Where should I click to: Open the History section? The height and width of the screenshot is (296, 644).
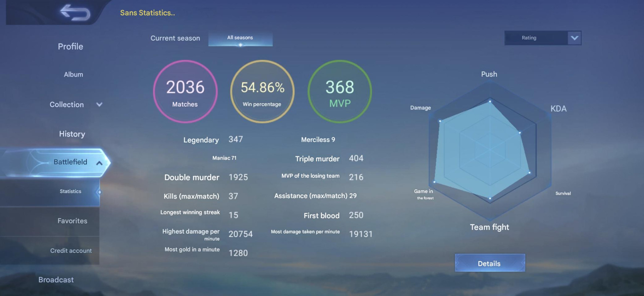(72, 134)
